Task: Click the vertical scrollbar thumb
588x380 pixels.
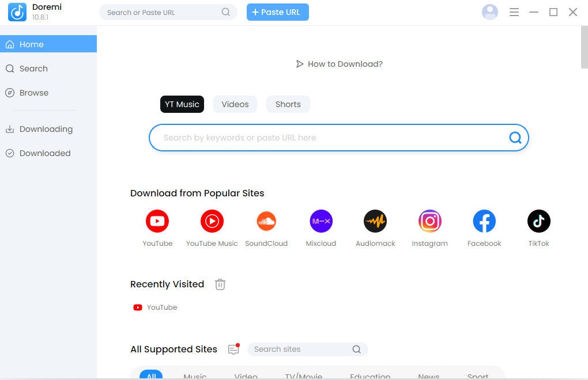Action: (584, 47)
